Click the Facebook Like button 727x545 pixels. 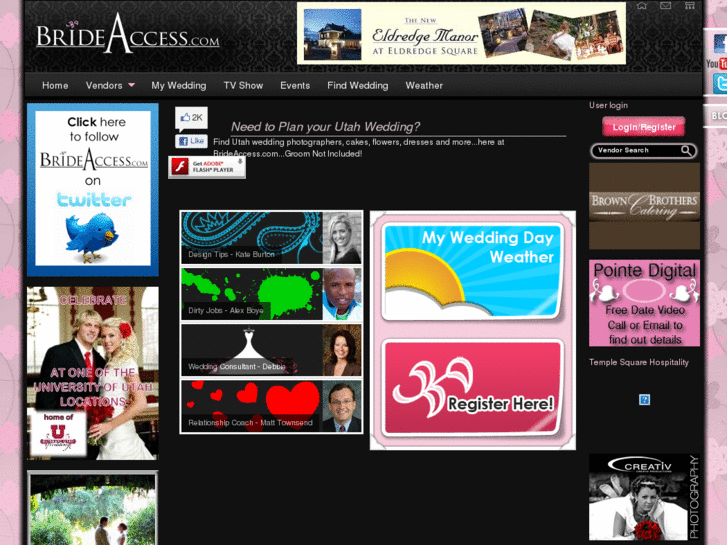pyautogui.click(x=191, y=141)
